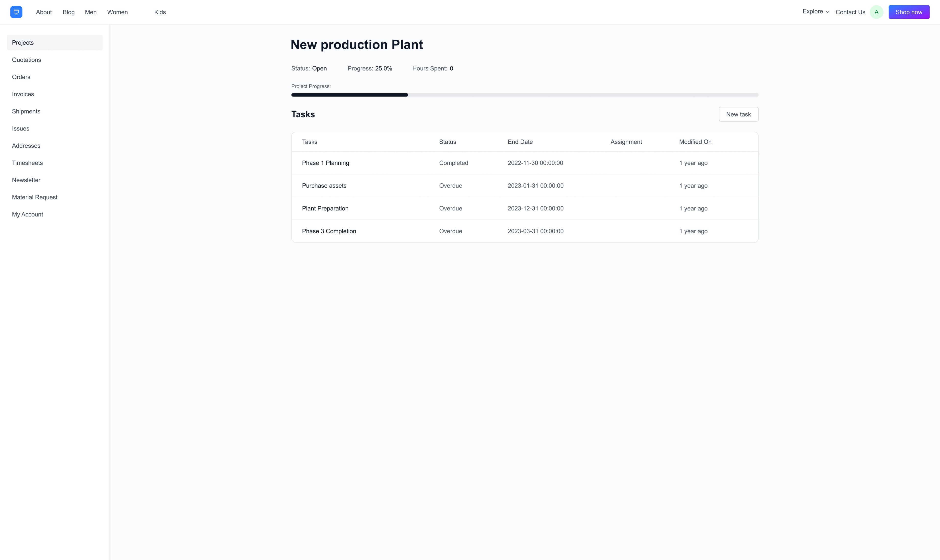View Shipments in the sidebar

tap(26, 111)
